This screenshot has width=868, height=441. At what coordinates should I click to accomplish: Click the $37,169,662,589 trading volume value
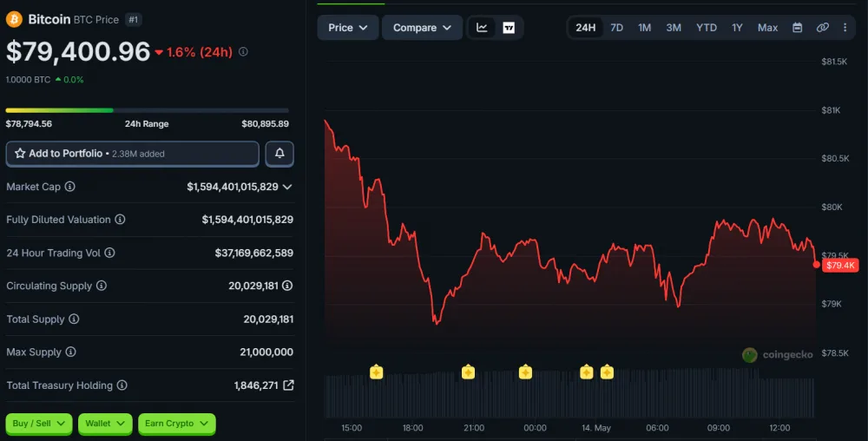tap(254, 253)
